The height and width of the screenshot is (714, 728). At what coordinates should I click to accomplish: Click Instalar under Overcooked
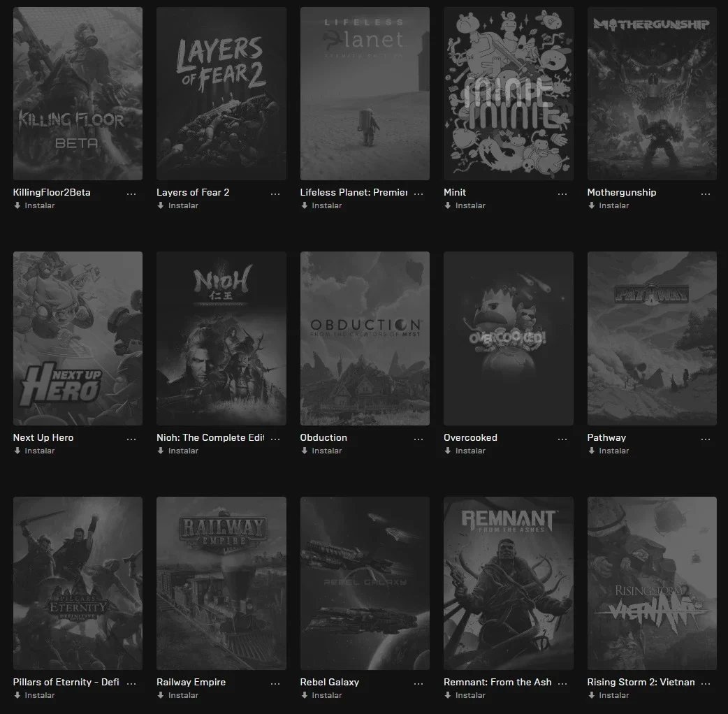[465, 451]
